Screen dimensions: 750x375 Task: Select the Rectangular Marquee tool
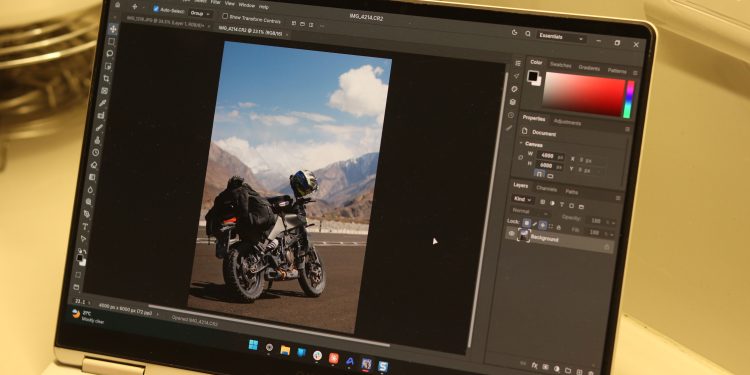click(x=111, y=42)
